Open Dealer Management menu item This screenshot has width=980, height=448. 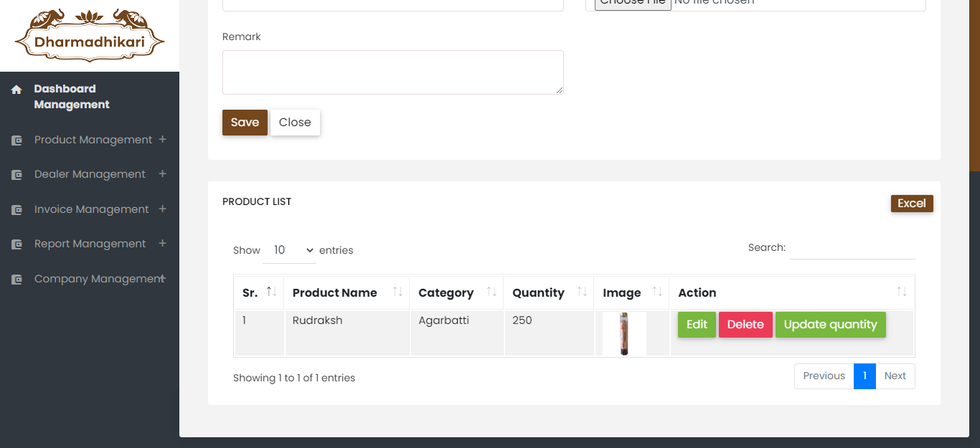click(90, 174)
